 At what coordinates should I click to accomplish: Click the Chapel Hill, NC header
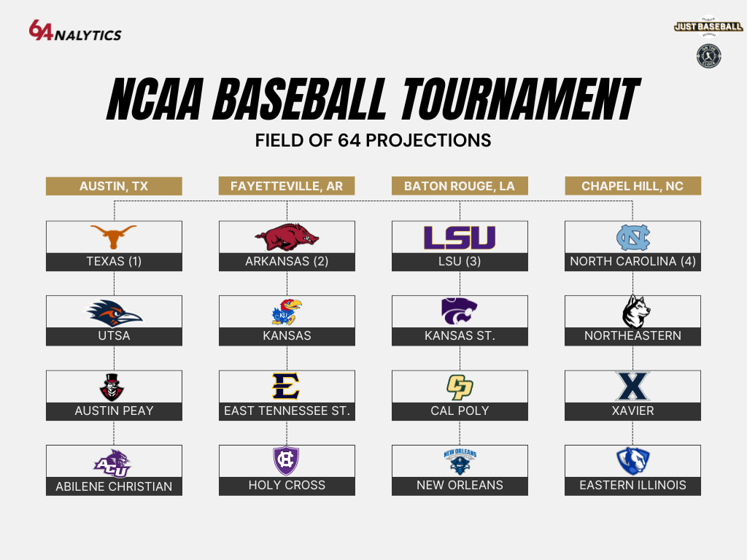(x=632, y=186)
